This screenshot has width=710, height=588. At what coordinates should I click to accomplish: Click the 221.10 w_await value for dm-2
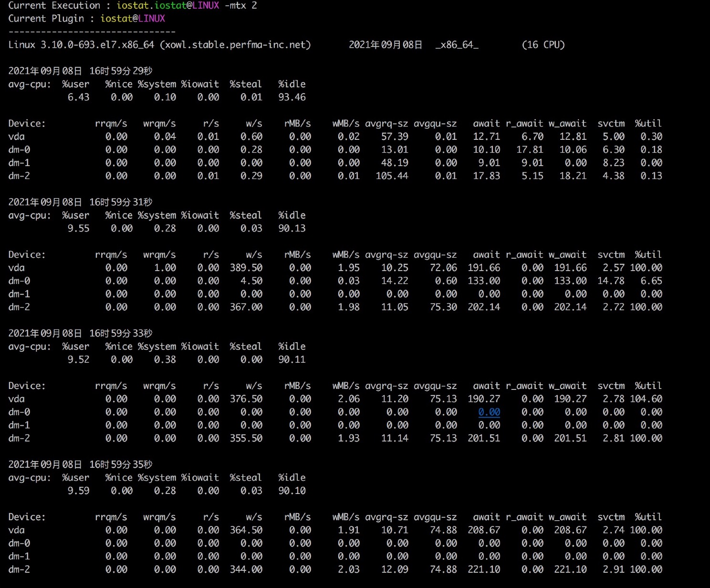570,569
